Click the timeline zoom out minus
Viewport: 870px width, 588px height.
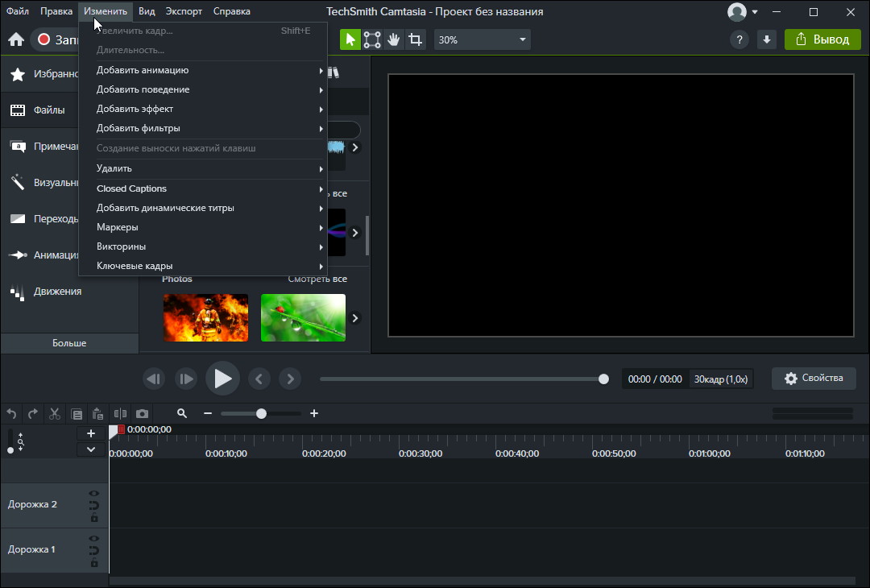pyautogui.click(x=208, y=413)
